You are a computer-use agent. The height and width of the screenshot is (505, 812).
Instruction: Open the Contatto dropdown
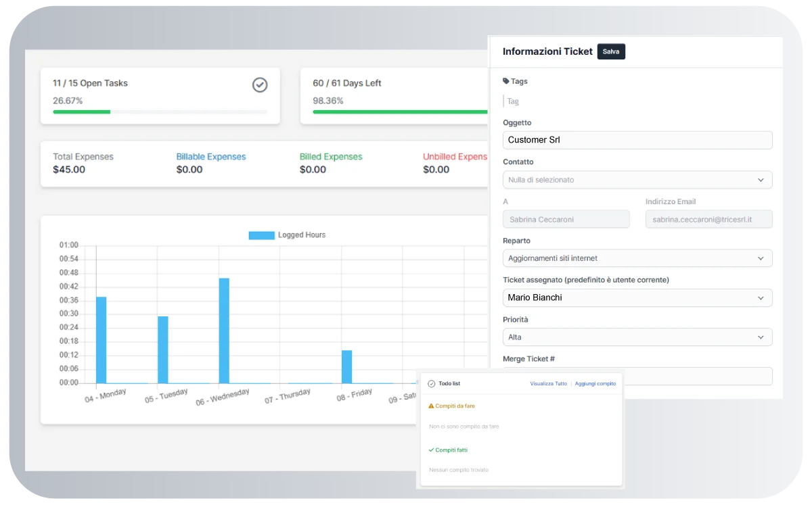click(637, 180)
